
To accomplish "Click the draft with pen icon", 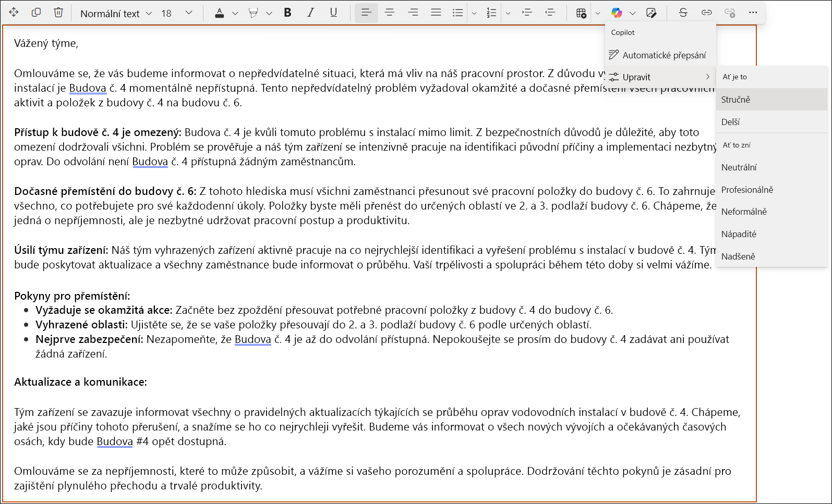I will click(x=651, y=13).
